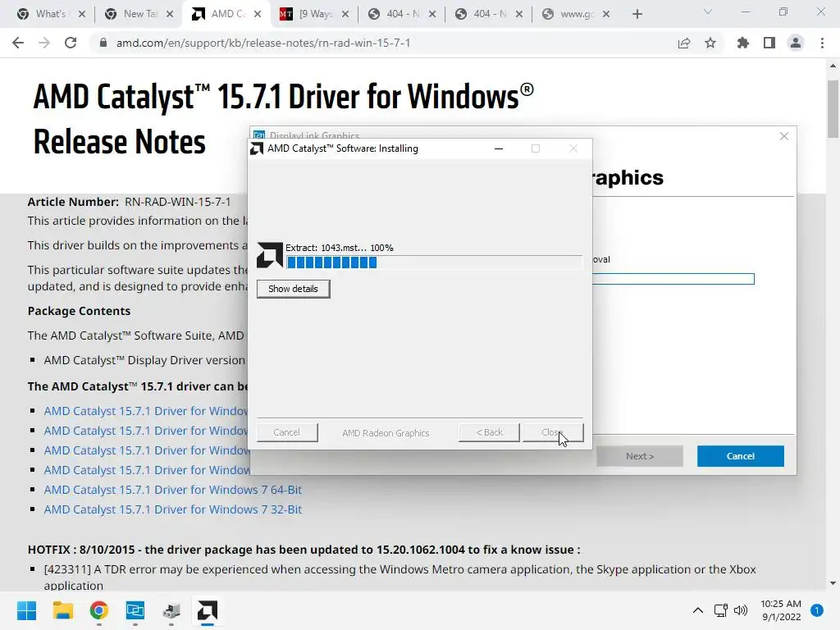Open the Windows Start menu
The width and height of the screenshot is (840, 630).
[26, 610]
